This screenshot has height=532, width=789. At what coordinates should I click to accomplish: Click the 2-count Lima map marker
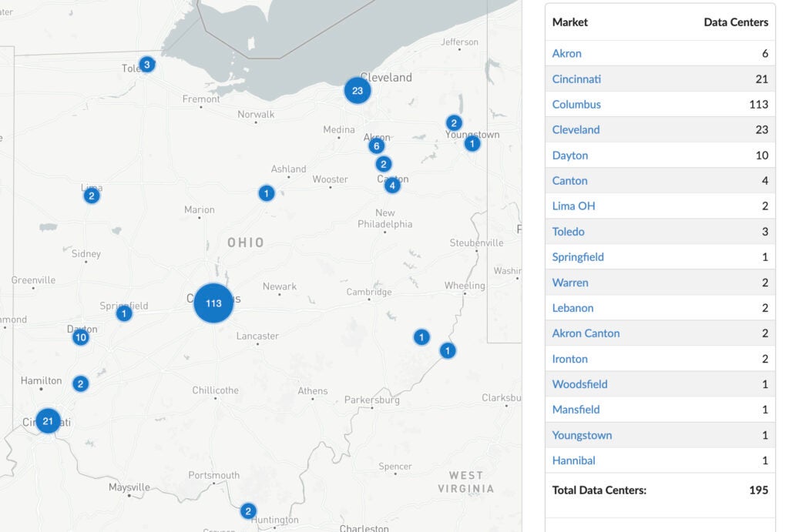[x=91, y=195]
